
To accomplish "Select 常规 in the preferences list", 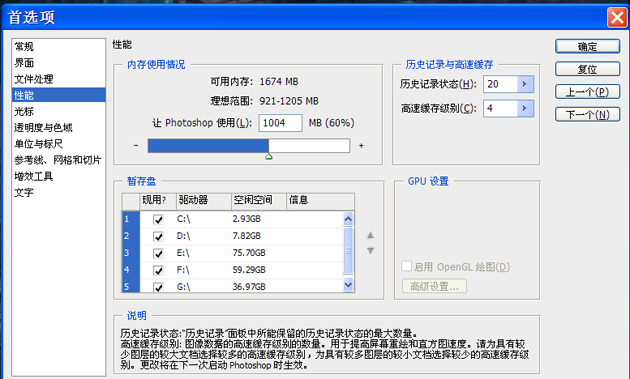I will coord(24,47).
